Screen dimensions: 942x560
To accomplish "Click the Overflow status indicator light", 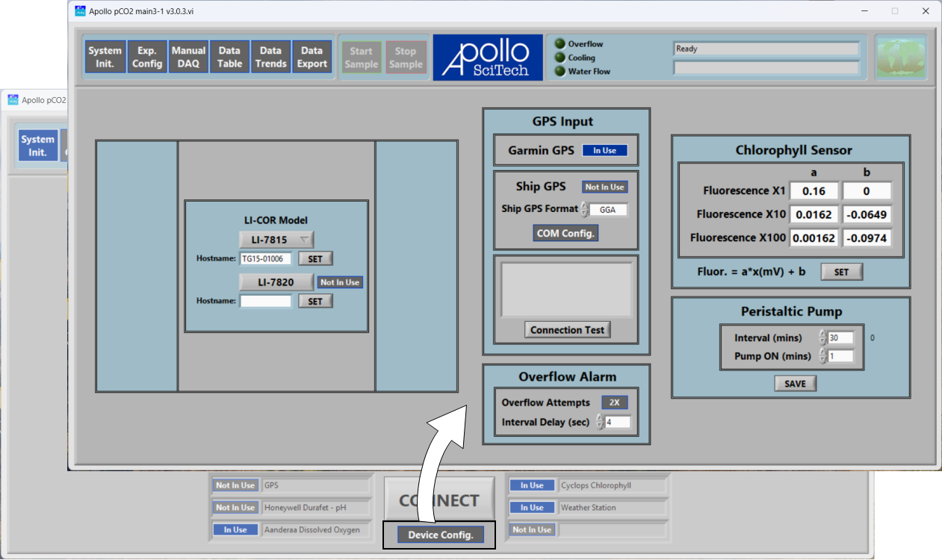I will [x=559, y=44].
